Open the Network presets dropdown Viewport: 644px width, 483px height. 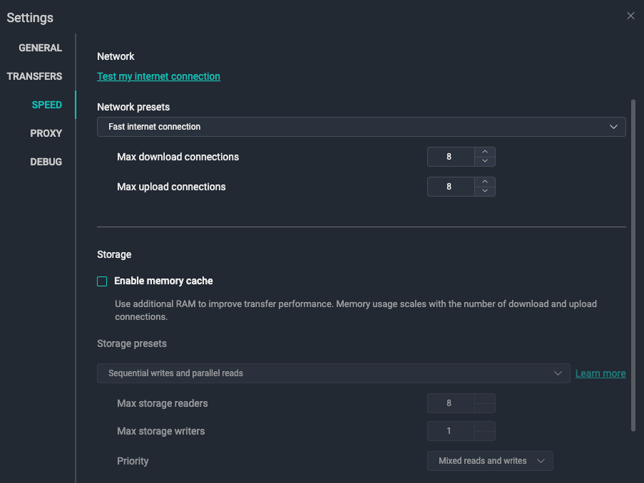click(361, 127)
